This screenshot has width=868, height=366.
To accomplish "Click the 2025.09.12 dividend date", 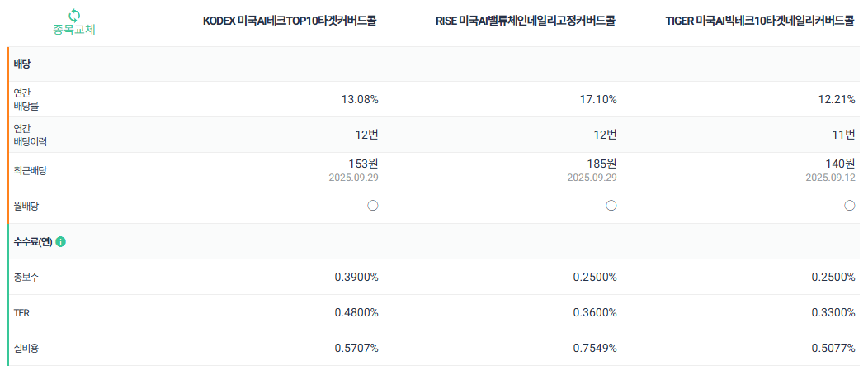I will (x=831, y=178).
